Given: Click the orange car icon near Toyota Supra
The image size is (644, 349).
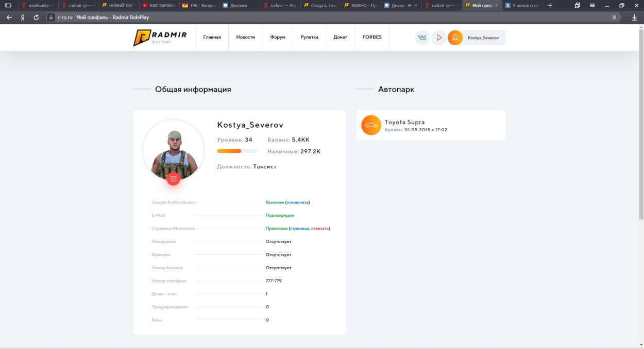Looking at the screenshot, I should 371,125.
